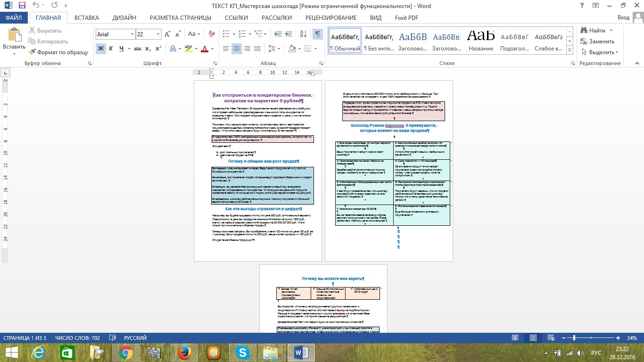Click the ЧИСЛО СЛОВ: 702 word count

click(x=78, y=338)
